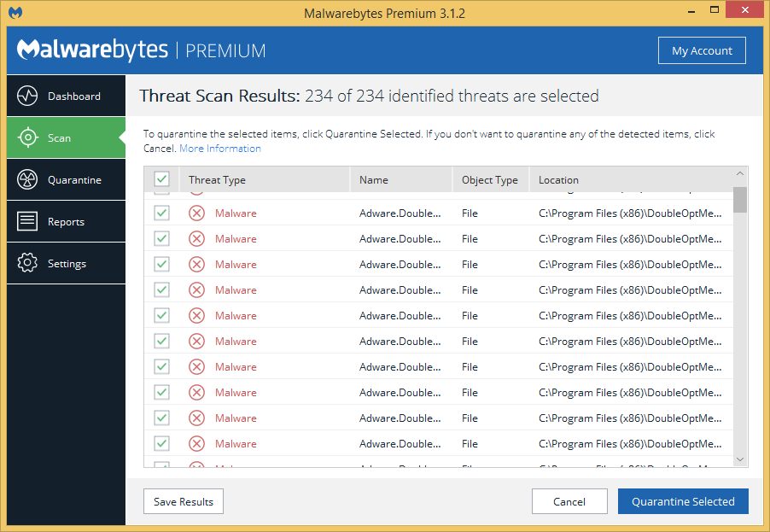Go to the Reports section

[67, 221]
